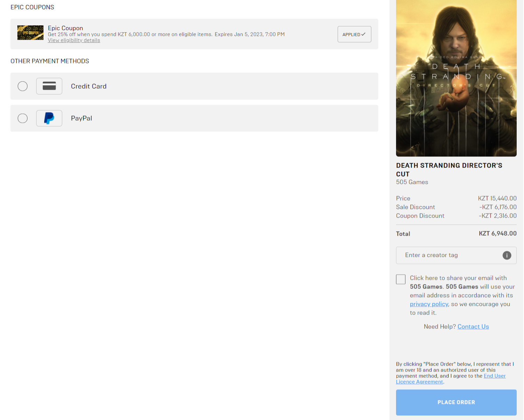
Task: Open View eligibility details link
Action: pyautogui.click(x=74, y=40)
